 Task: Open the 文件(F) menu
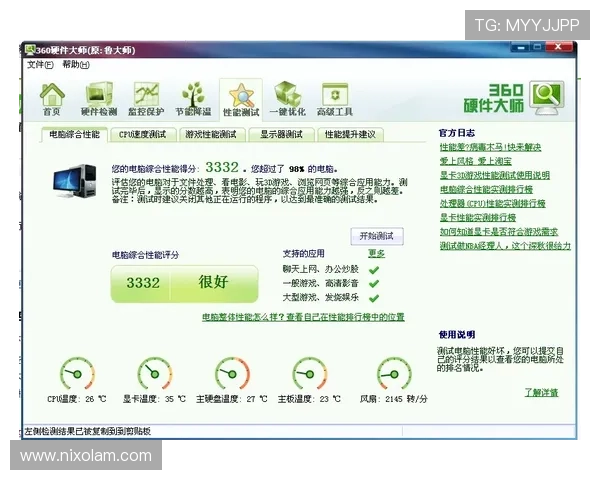[40, 65]
